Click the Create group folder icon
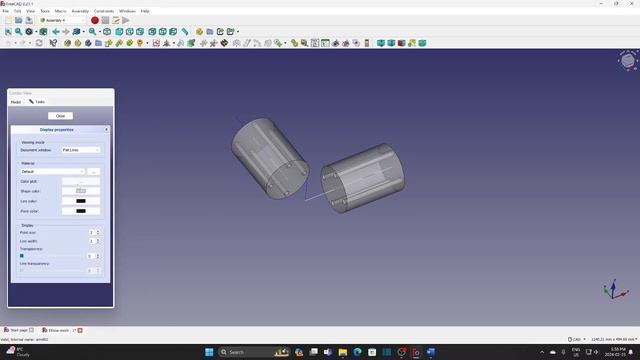This screenshot has height=360, width=640. [210, 31]
